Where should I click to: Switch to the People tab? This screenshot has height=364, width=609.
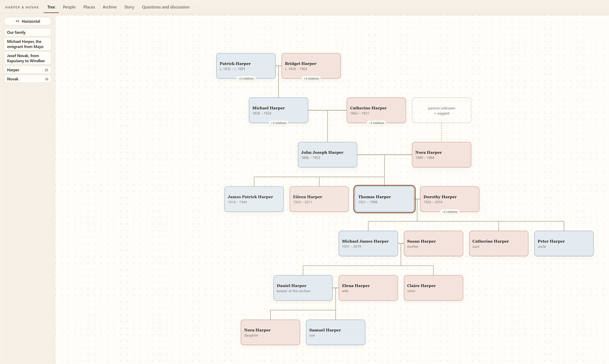click(69, 7)
